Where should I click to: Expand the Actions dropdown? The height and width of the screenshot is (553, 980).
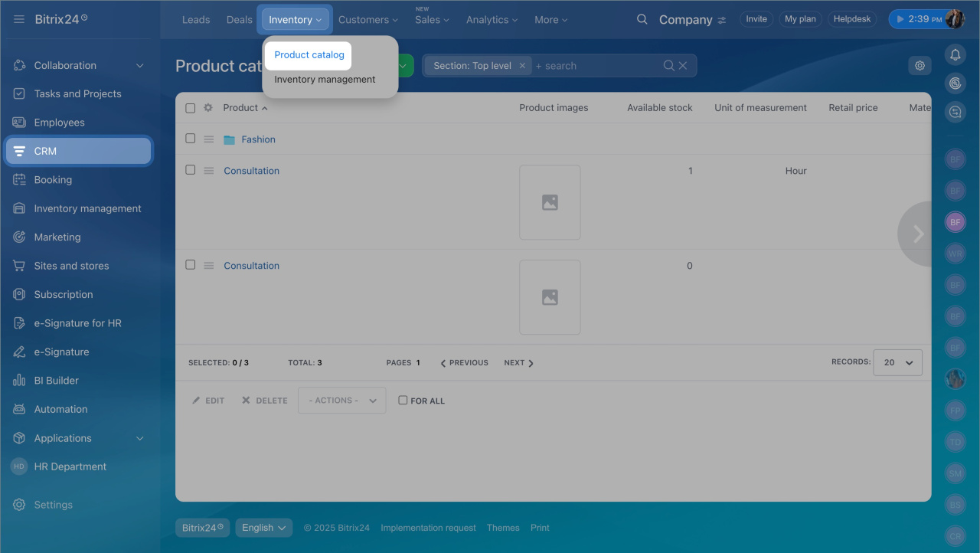[x=341, y=401]
